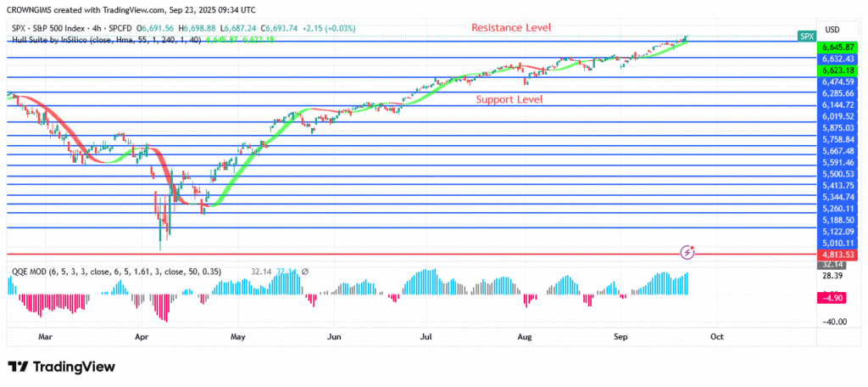Click the Oct label on time axis
This screenshot has height=387, width=868.
pos(716,337)
